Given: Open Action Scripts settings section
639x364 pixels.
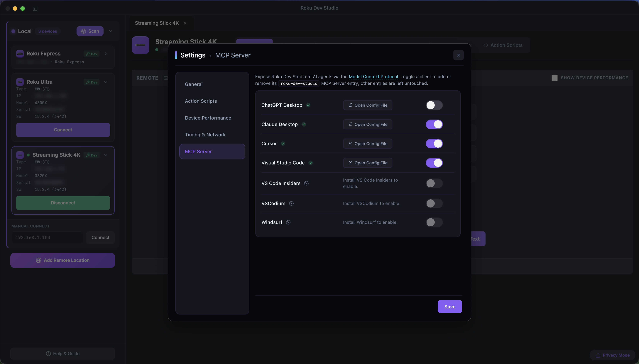Looking at the screenshot, I should tap(212, 101).
